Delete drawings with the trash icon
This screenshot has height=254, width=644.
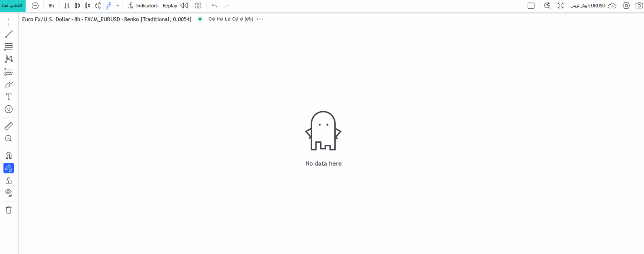(8, 210)
